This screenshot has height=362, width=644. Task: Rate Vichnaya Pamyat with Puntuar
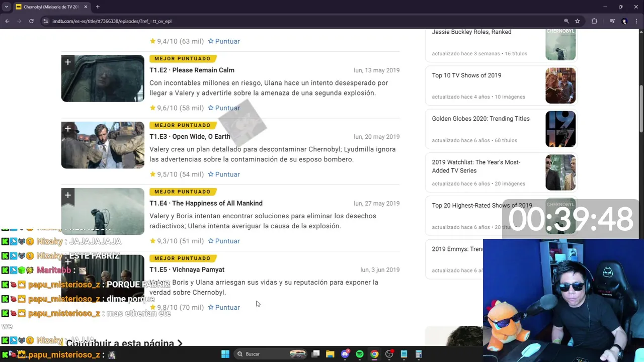tap(224, 307)
